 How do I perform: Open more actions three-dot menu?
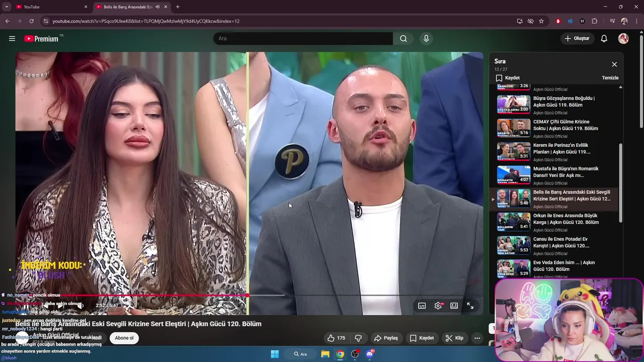tap(477, 338)
